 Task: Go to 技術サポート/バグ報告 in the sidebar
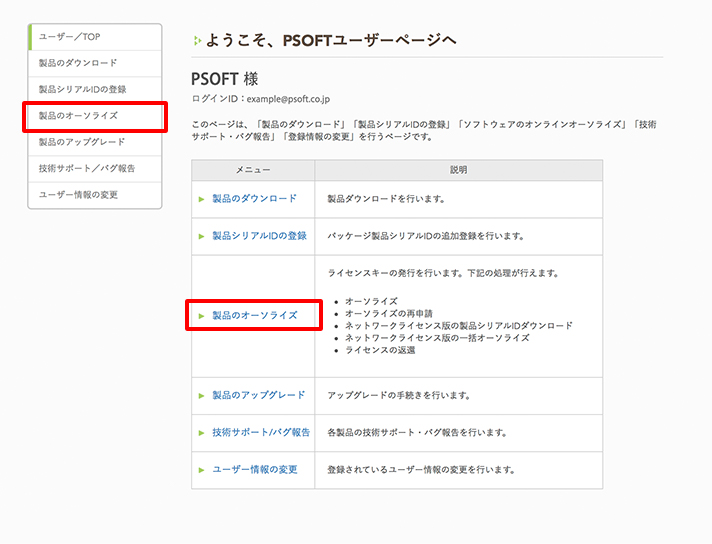[x=95, y=168]
